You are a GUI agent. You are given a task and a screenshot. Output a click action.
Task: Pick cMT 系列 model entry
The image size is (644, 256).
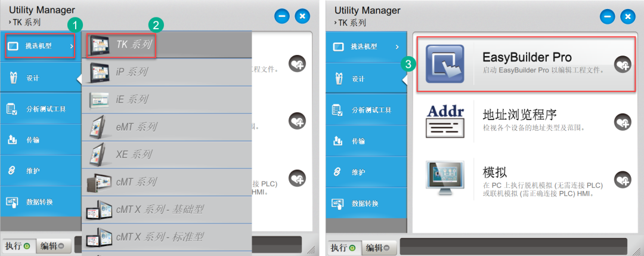point(167,182)
